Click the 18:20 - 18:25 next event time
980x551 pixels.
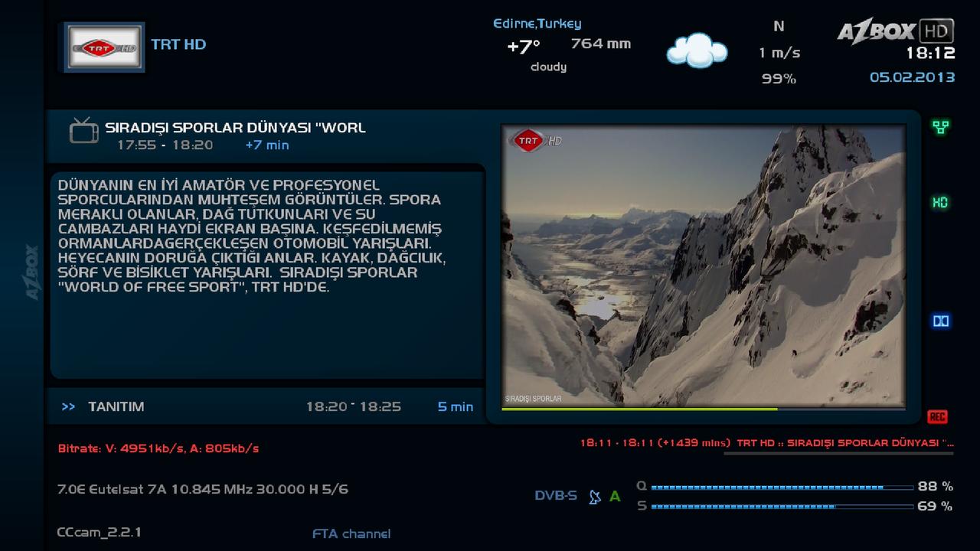354,407
